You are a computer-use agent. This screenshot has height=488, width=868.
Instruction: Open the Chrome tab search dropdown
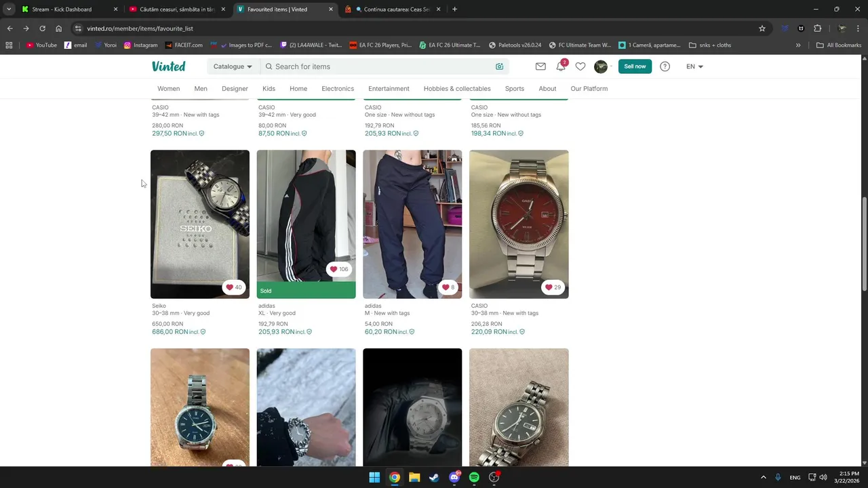(x=9, y=9)
